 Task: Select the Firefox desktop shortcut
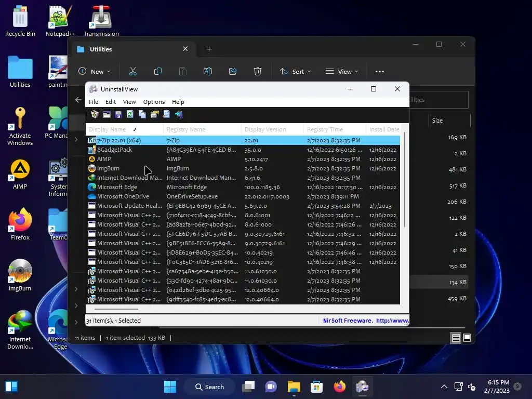(x=20, y=224)
